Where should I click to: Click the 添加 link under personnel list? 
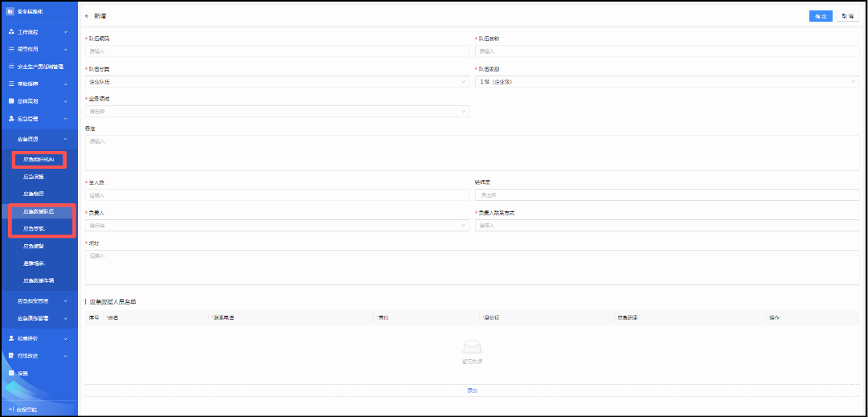point(472,390)
